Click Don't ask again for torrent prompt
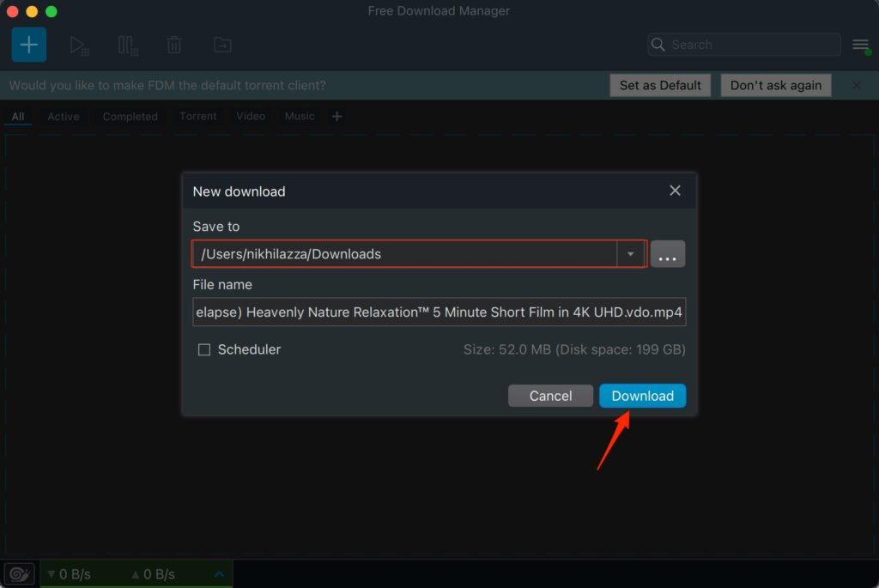Viewport: 879px width, 588px height. coord(775,85)
